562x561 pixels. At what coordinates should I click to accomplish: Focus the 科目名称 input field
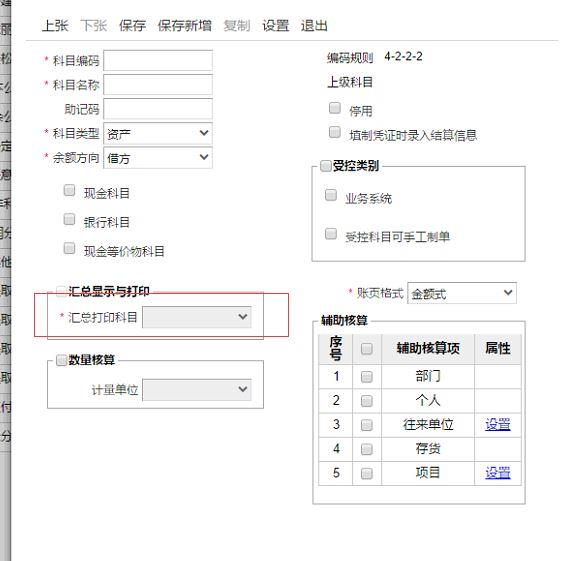click(158, 85)
